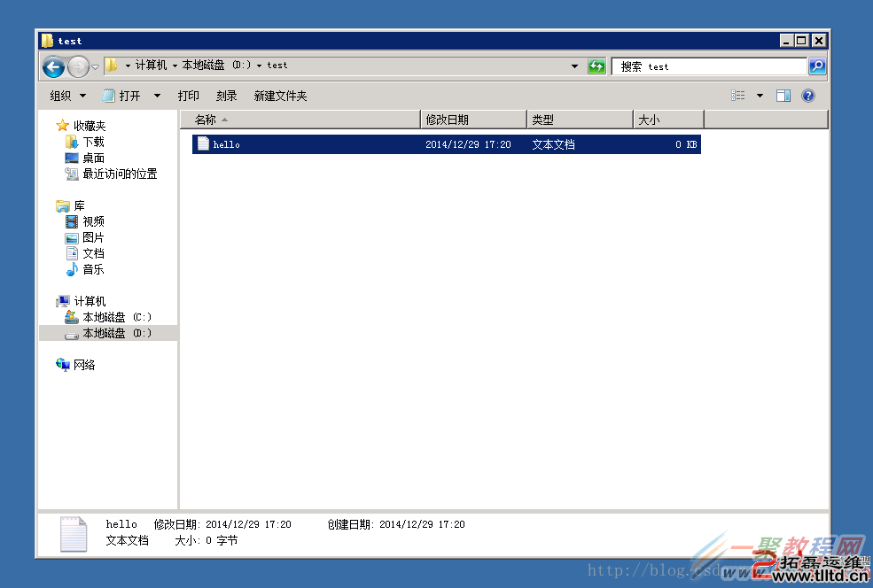Image resolution: width=873 pixels, height=588 pixels.
Task: Select the hello text file
Action: pos(226,144)
